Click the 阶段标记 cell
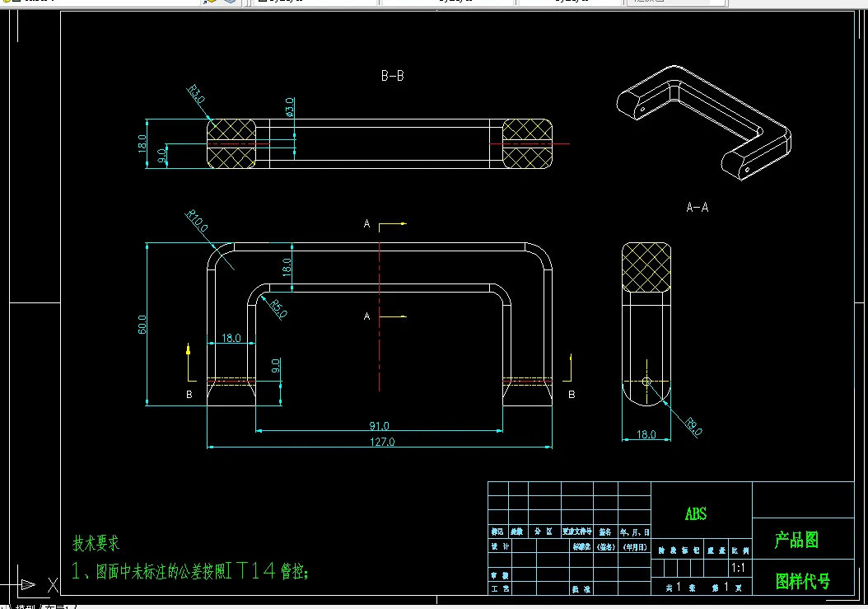 pos(677,550)
